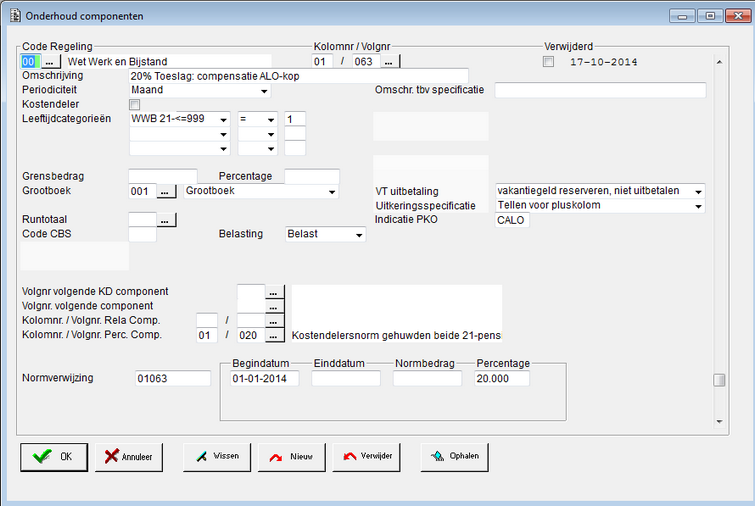
Task: Click the Percentage field beside Grensbedrag
Action: (312, 177)
